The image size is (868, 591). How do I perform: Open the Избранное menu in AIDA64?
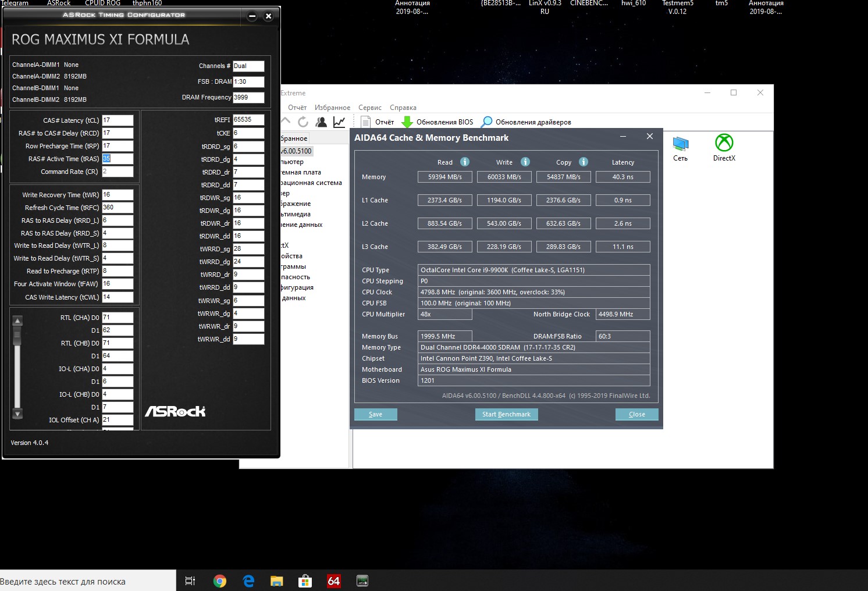pyautogui.click(x=333, y=108)
